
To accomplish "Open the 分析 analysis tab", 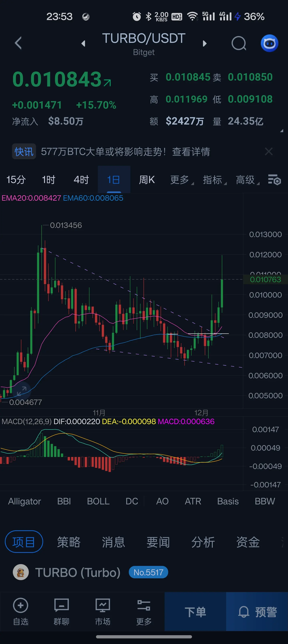I will [203, 542].
